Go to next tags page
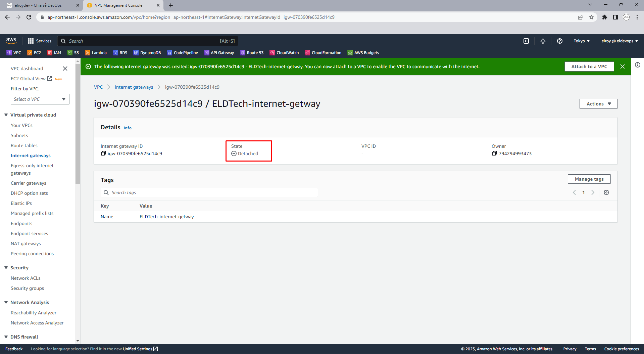Screen dimensions: 644x354 tap(593, 192)
